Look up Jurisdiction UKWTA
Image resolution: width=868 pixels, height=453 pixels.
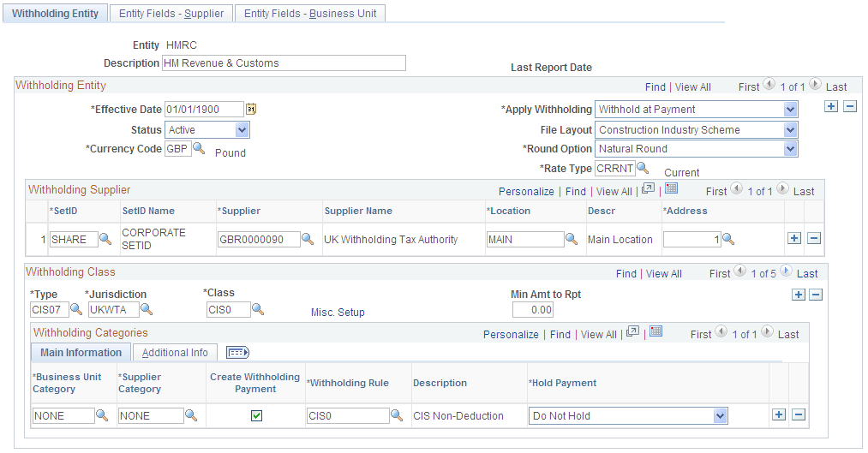coord(147,309)
